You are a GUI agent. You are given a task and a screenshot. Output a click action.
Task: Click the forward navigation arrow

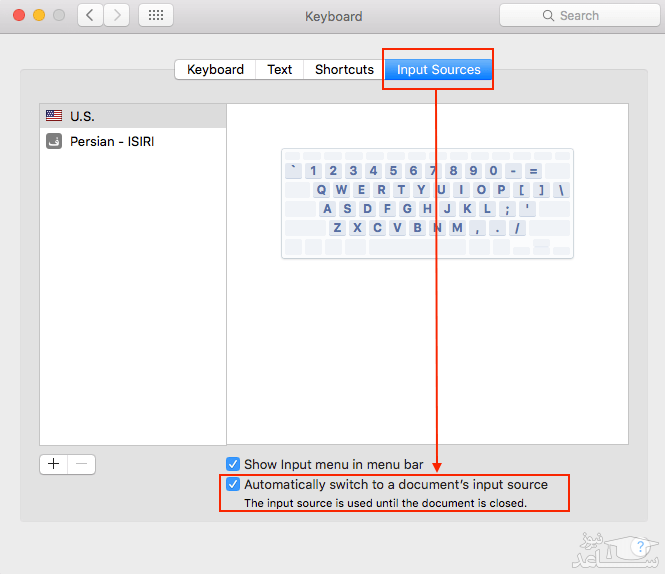point(117,16)
